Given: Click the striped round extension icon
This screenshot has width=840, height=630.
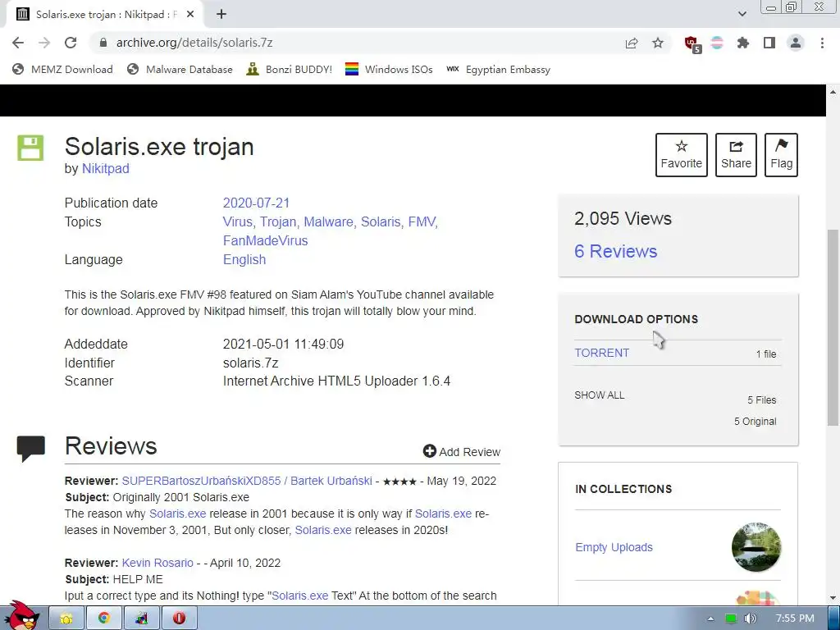Looking at the screenshot, I should (x=717, y=43).
